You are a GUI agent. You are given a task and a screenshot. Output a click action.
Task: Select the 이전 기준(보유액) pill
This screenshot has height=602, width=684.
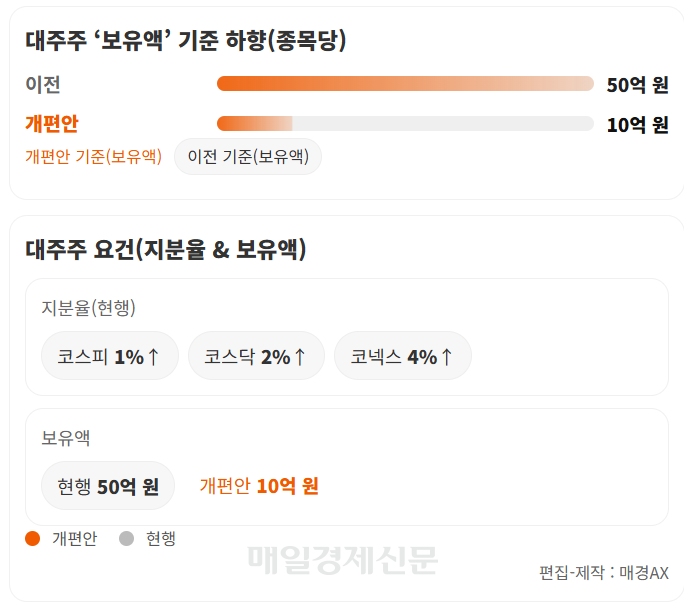(248, 157)
